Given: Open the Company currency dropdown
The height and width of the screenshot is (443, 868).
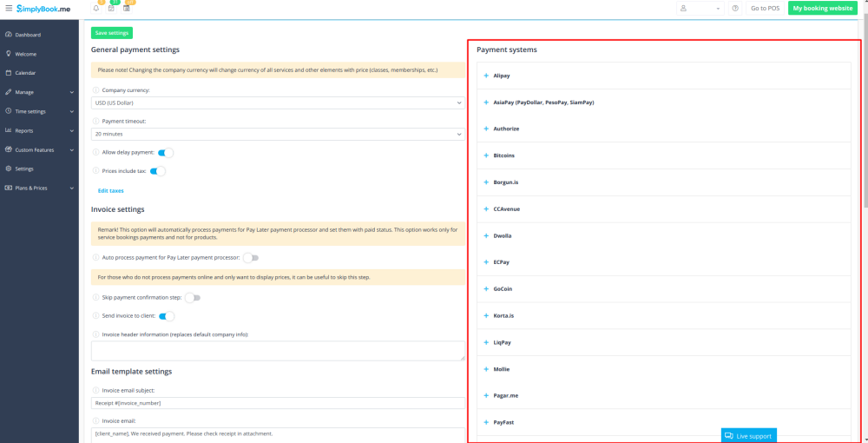Looking at the screenshot, I should (x=278, y=103).
